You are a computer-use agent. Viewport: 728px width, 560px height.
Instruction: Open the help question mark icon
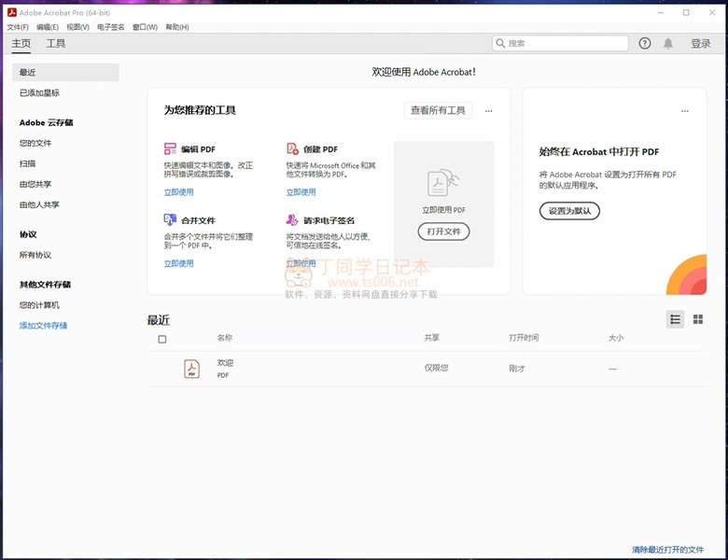(645, 44)
